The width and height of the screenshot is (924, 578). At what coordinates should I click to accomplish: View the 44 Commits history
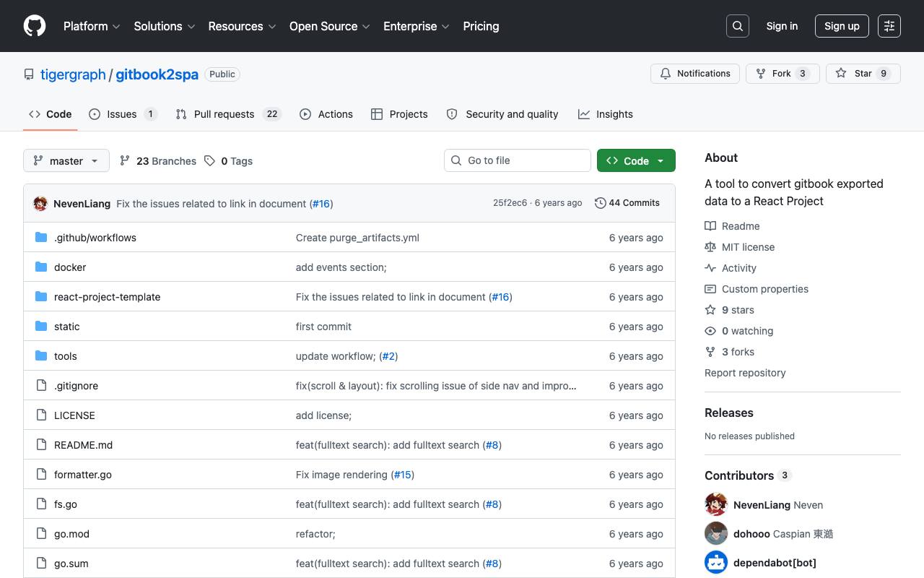627,203
